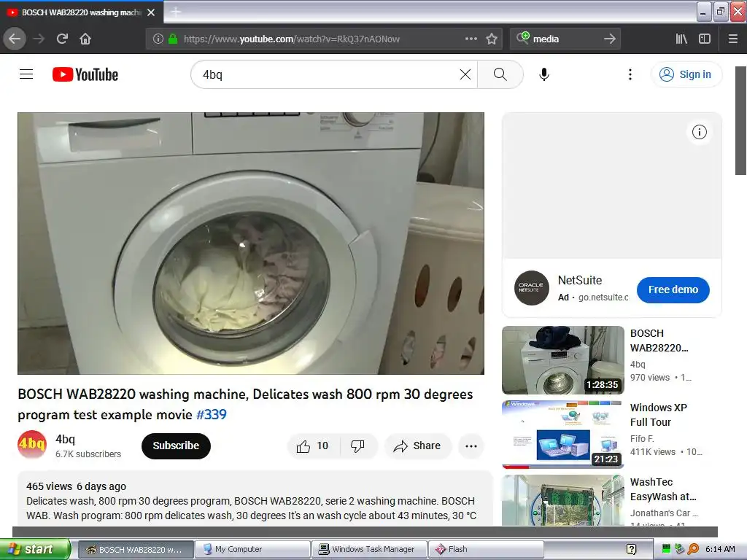The width and height of the screenshot is (747, 560).
Task: Follow the #339 hashtag link
Action: (212, 414)
